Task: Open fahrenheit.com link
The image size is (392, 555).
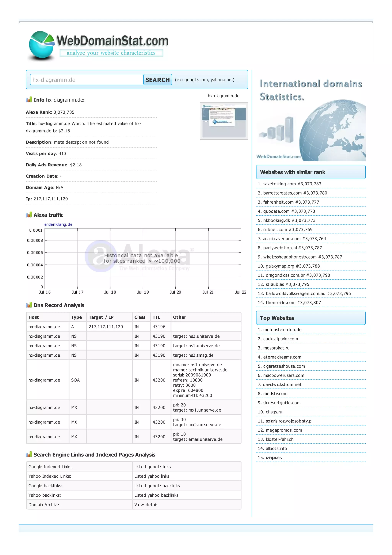Action: [x=278, y=202]
